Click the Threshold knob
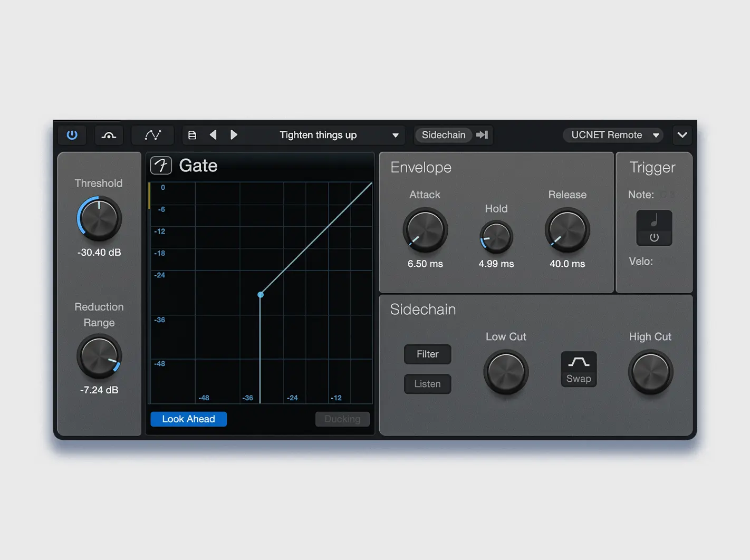Viewport: 750px width, 560px height. coord(99,219)
